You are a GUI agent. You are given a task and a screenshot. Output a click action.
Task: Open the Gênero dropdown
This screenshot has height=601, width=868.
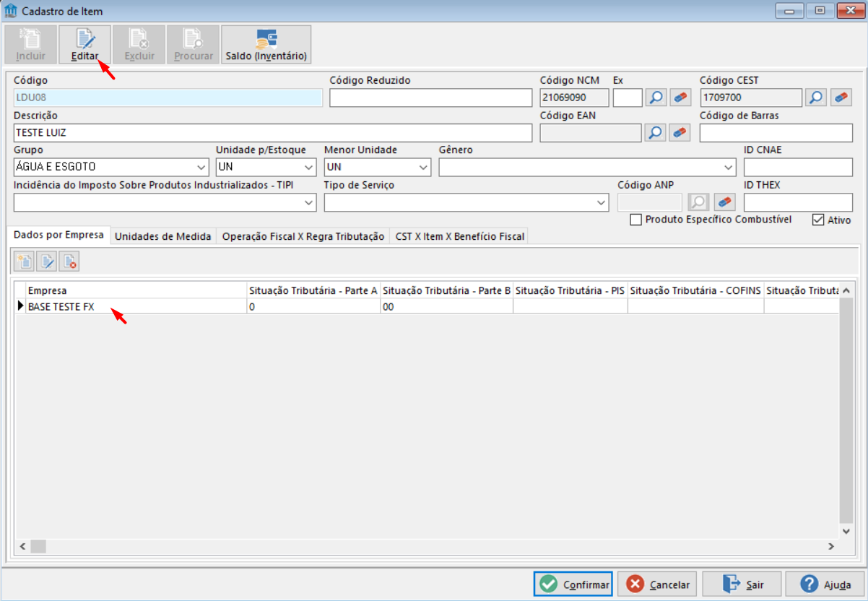(729, 168)
